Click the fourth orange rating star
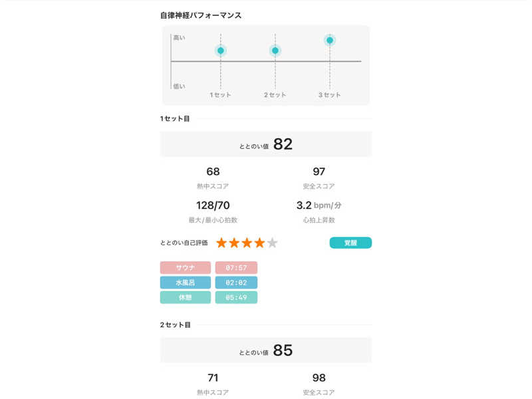532x399 pixels. (x=259, y=243)
